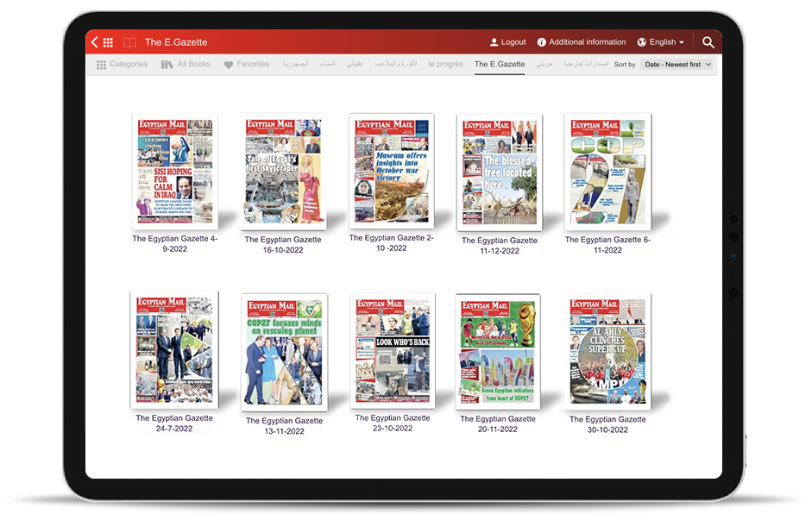Select the الكورة والملاعب tab
Screen dimensions: 812x514
point(395,64)
